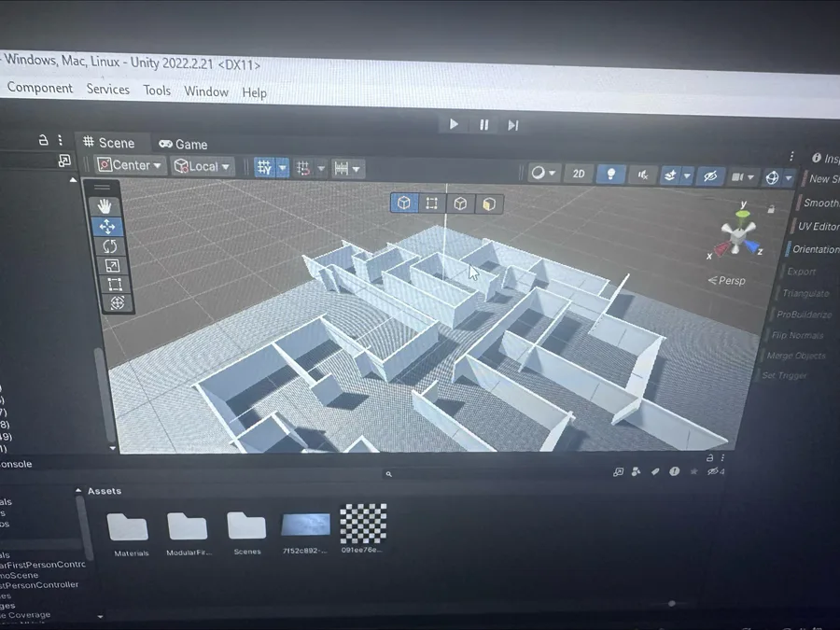
Task: Click the snap increment ruler icon
Action: point(342,169)
